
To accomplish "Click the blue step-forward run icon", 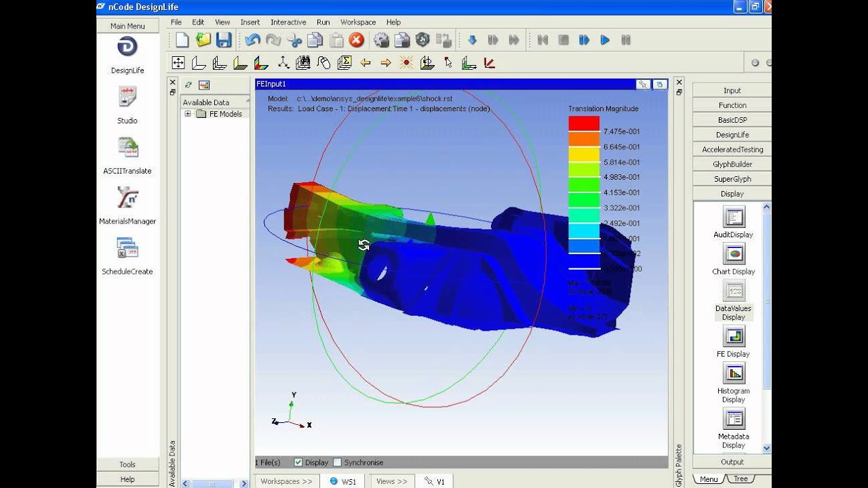I will point(584,40).
